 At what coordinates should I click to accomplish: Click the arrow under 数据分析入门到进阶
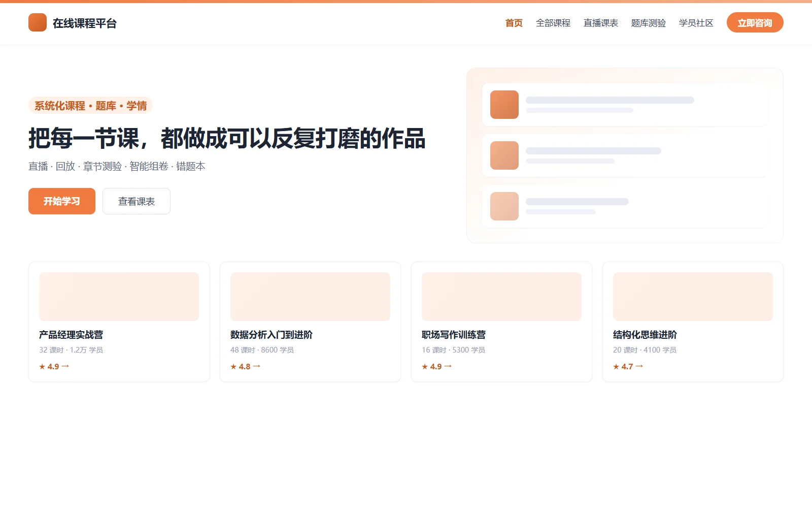coord(256,366)
